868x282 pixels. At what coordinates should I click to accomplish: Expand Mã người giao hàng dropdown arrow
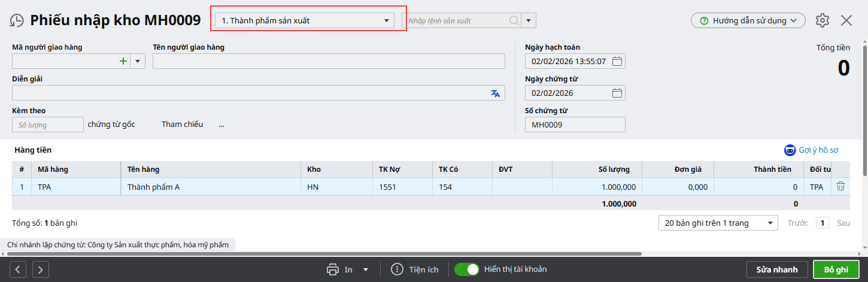coord(138,61)
